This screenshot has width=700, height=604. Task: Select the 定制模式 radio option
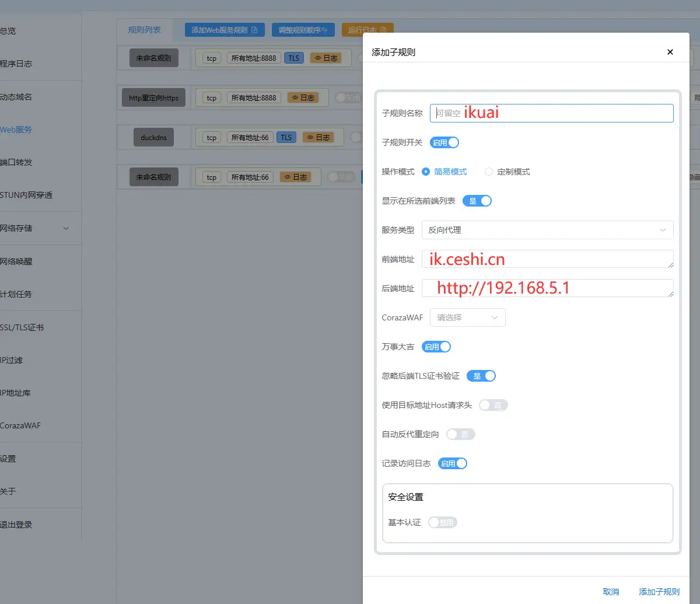click(488, 172)
